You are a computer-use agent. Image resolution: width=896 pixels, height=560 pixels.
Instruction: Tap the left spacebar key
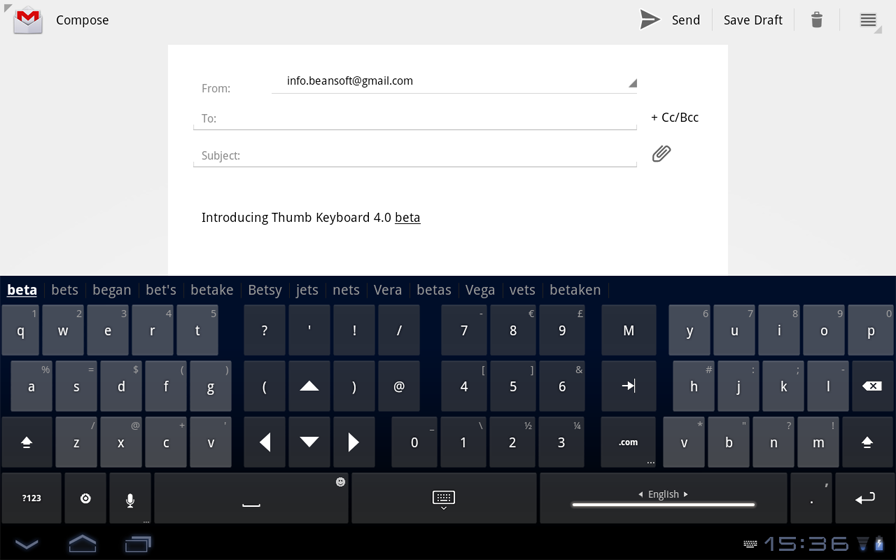point(251,498)
